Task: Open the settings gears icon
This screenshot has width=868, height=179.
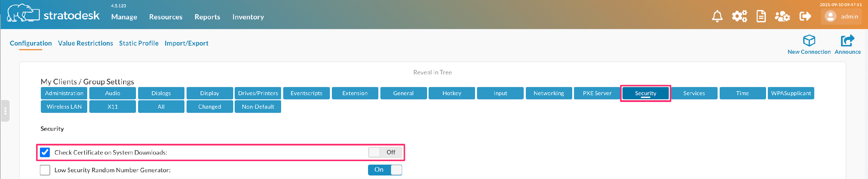Action: tap(739, 16)
